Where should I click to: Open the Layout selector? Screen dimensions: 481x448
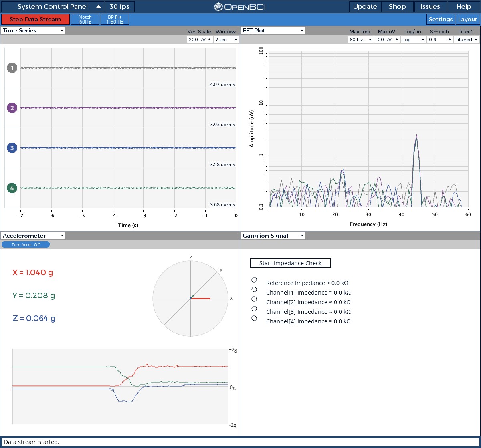[467, 19]
